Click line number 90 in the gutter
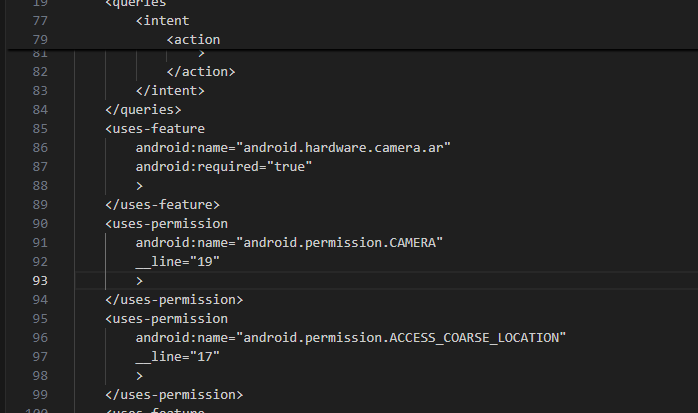 pyautogui.click(x=40, y=223)
